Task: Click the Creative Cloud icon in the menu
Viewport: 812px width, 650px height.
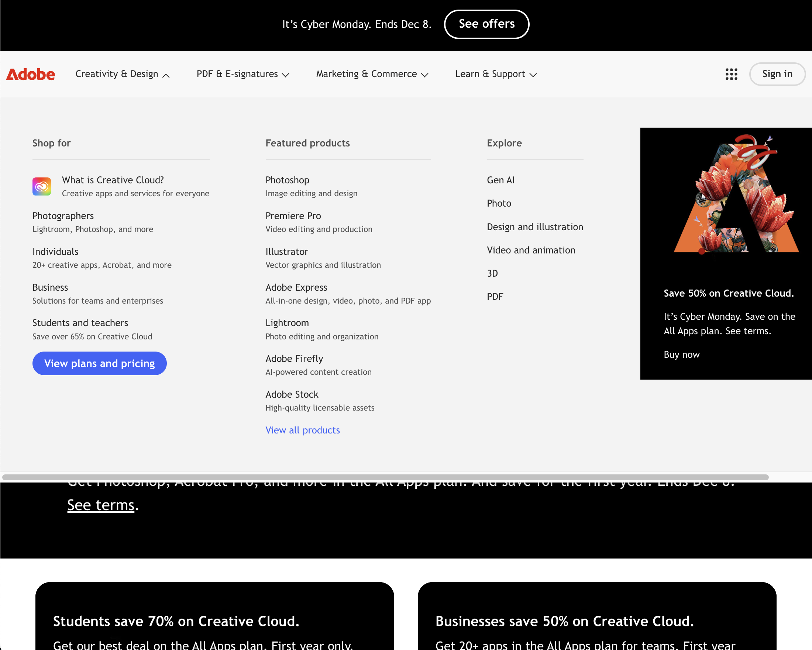Action: 41,186
